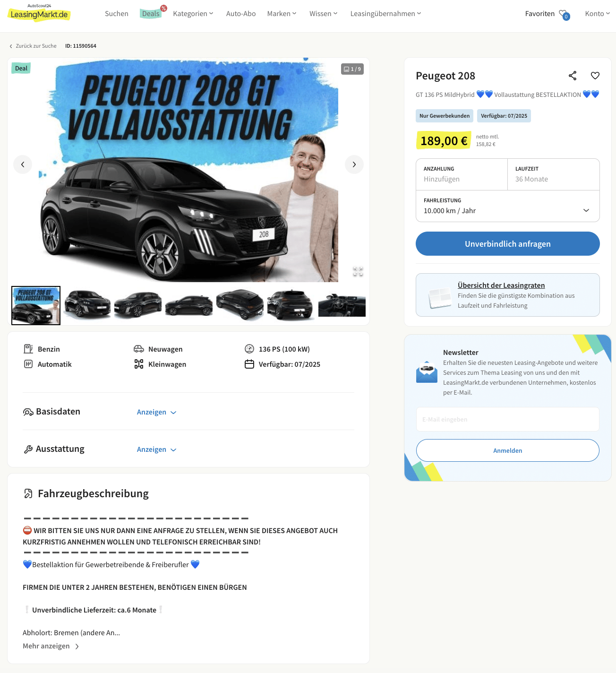
Task: Open Favoriten heart icon in header
Action: click(564, 15)
